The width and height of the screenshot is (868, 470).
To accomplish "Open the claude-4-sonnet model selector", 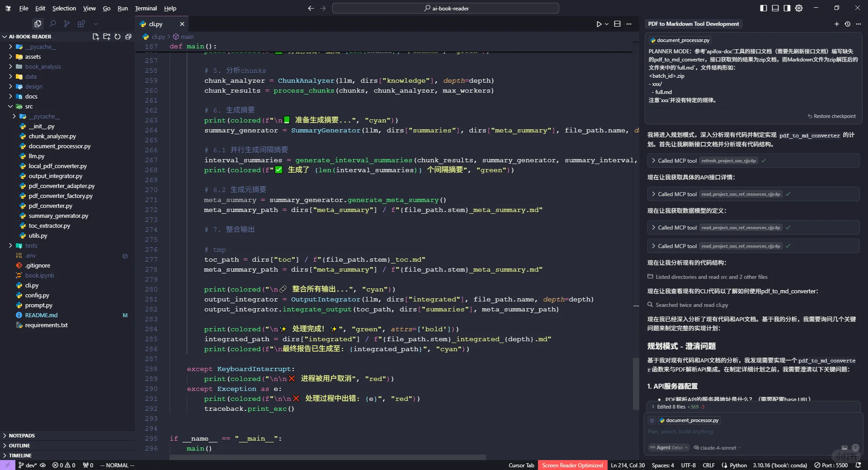I will (x=717, y=447).
